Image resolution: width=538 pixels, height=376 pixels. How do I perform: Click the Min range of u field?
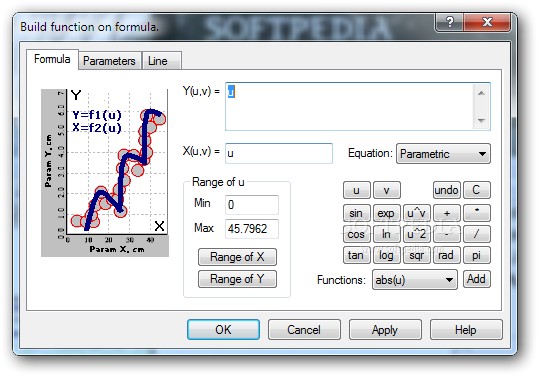[x=252, y=205]
